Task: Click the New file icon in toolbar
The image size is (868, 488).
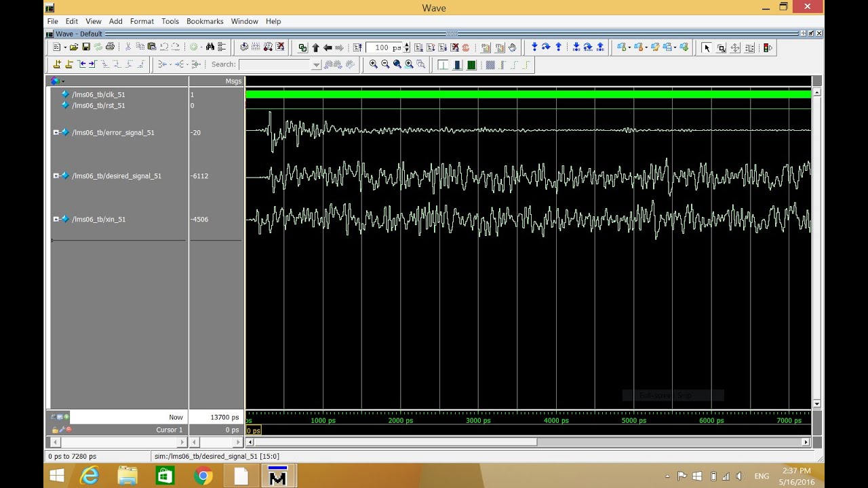Action: pyautogui.click(x=56, y=47)
